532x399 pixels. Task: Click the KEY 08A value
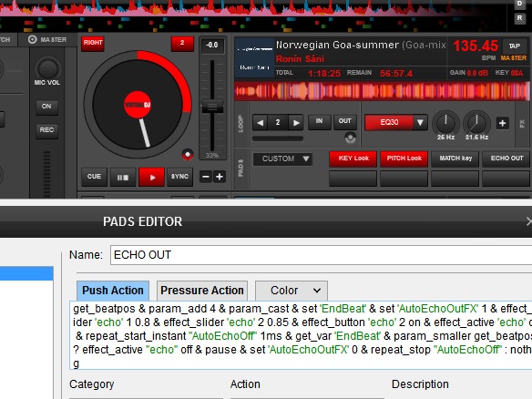pos(517,73)
